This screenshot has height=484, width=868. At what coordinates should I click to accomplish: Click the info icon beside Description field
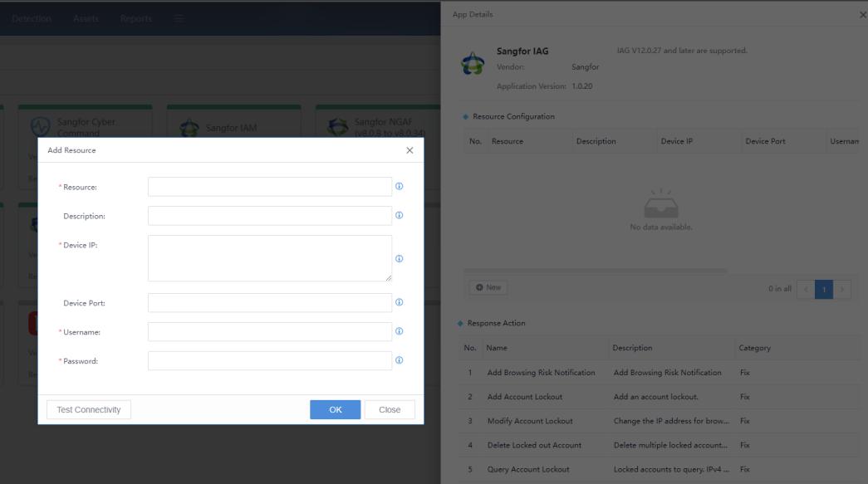tap(400, 215)
